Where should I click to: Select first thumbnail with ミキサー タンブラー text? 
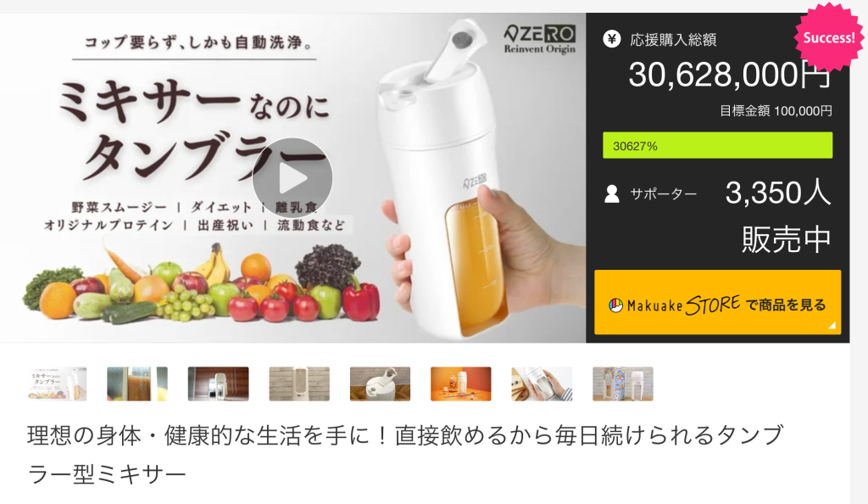(x=57, y=384)
